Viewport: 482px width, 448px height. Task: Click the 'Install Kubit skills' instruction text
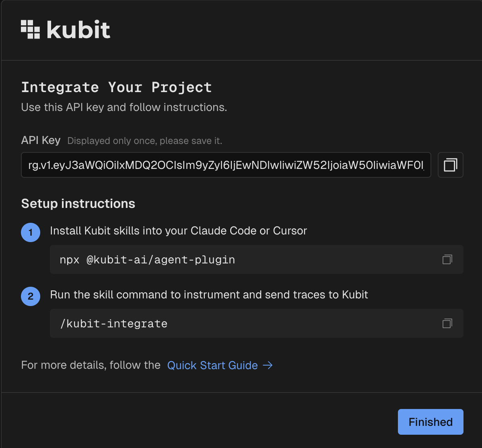178,231
